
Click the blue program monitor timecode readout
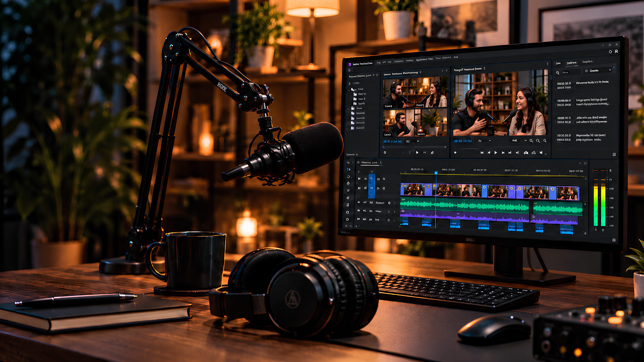463,141
